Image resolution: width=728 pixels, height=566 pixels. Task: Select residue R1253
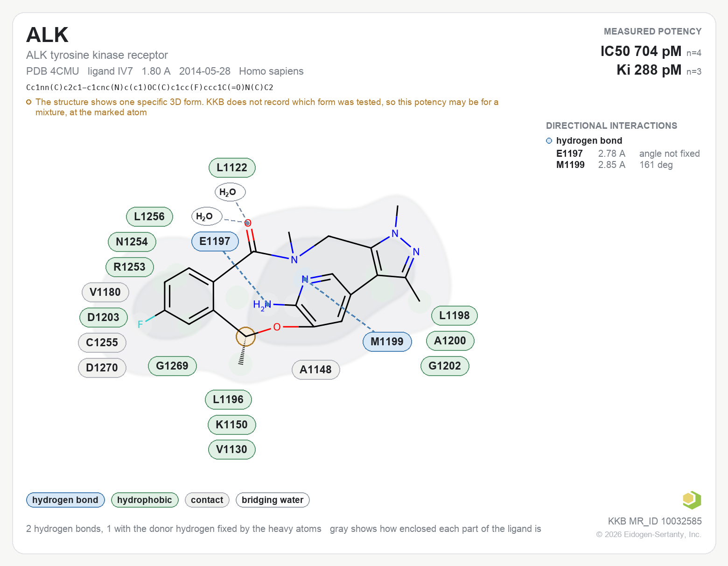click(x=130, y=267)
